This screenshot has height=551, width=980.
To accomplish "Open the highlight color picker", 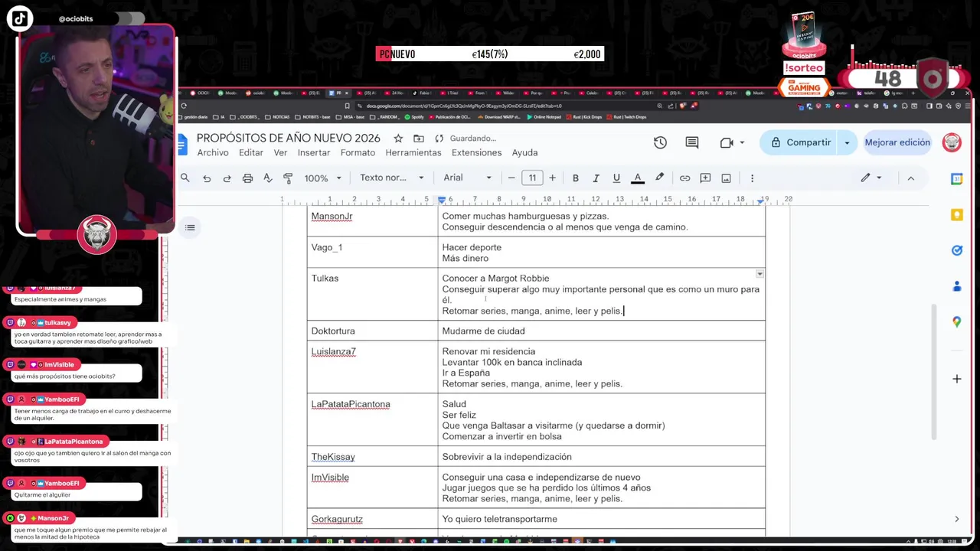I will tap(659, 178).
